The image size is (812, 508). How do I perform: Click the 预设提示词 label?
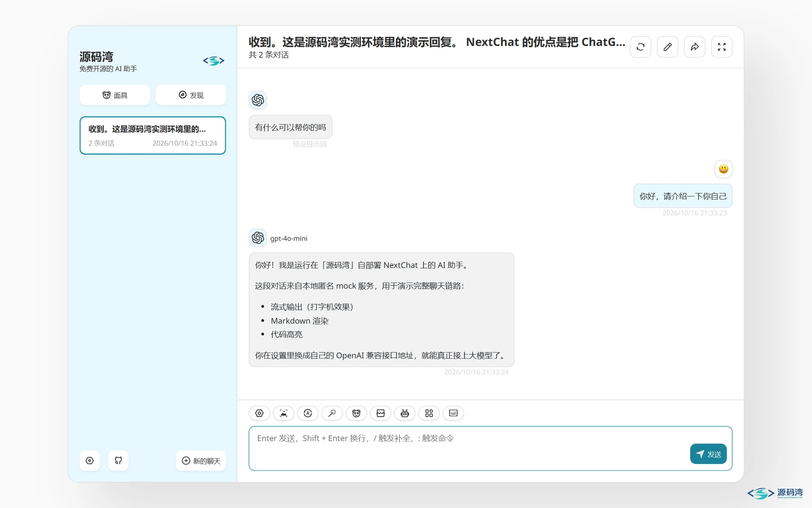coord(310,144)
